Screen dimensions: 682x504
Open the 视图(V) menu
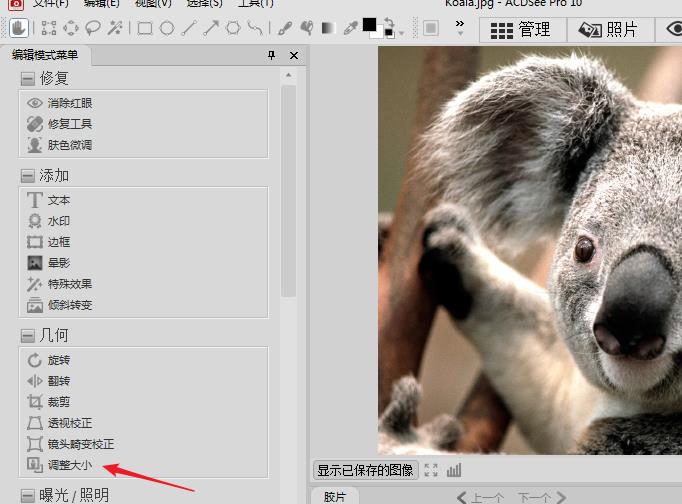[153, 3]
